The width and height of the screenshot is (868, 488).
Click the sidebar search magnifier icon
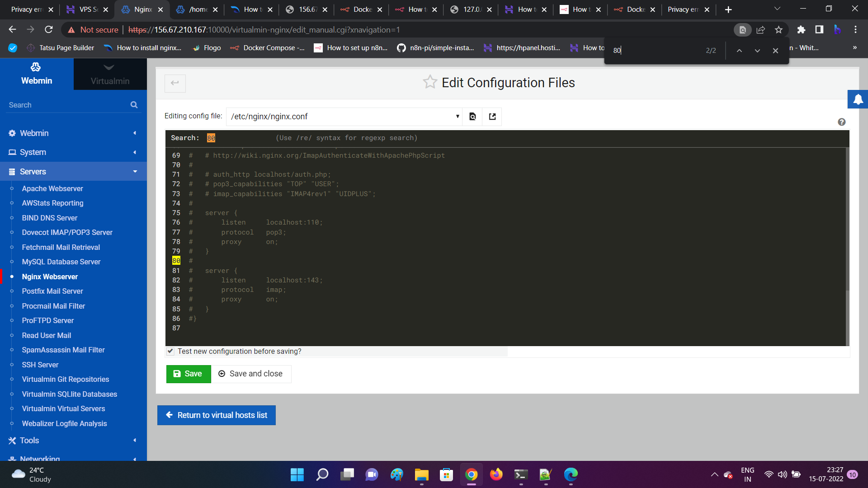click(x=134, y=105)
